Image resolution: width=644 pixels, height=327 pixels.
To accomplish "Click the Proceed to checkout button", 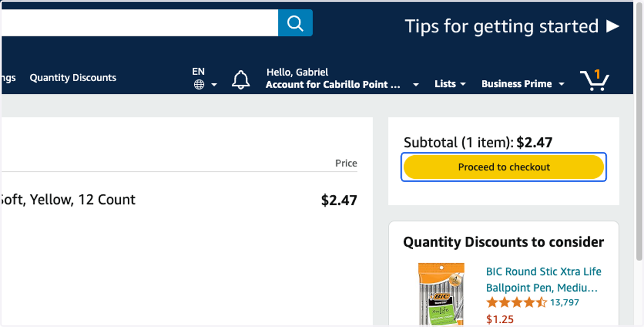I will [504, 167].
